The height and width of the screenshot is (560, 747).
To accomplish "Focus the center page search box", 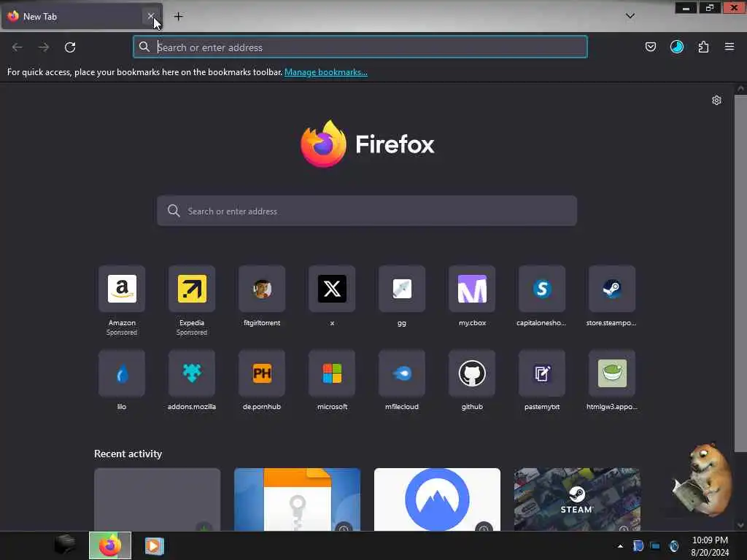I will click(x=367, y=211).
